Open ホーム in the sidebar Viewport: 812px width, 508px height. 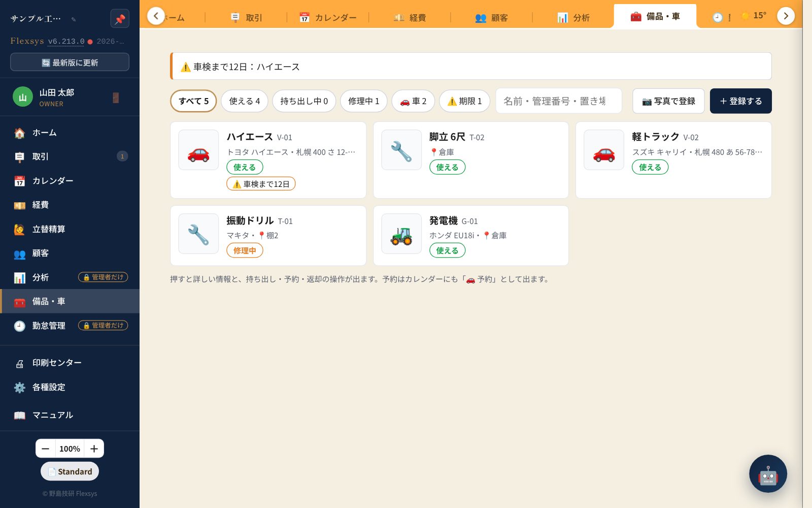coord(70,133)
